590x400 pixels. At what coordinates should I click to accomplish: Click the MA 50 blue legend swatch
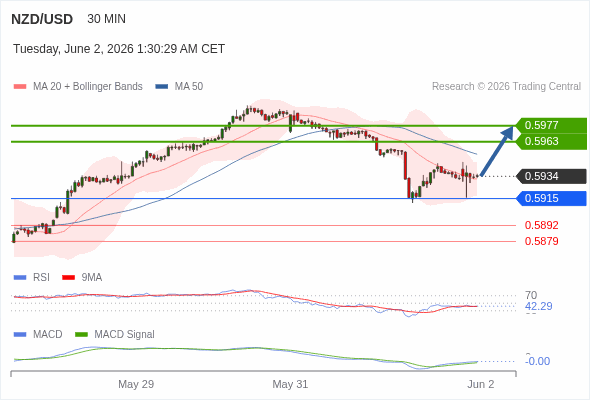pyautogui.click(x=162, y=87)
